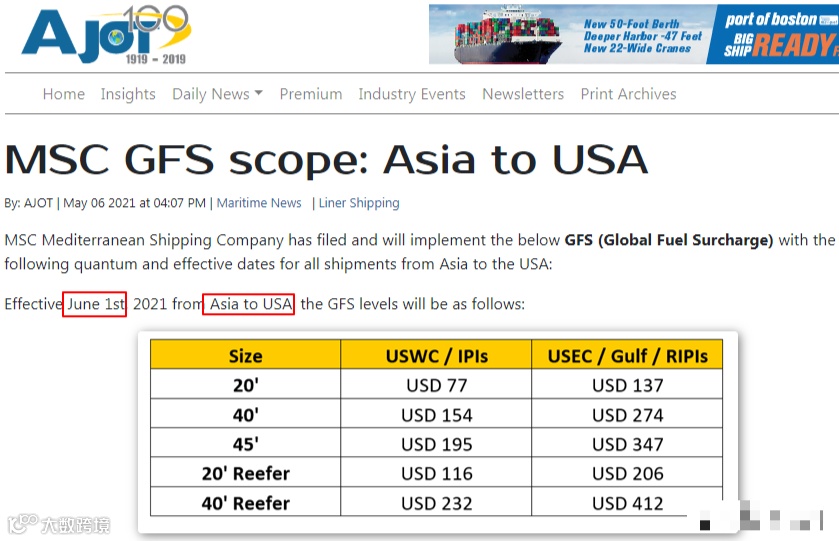839x541 pixels.
Task: Click the USD 232 cell
Action: coord(436,503)
